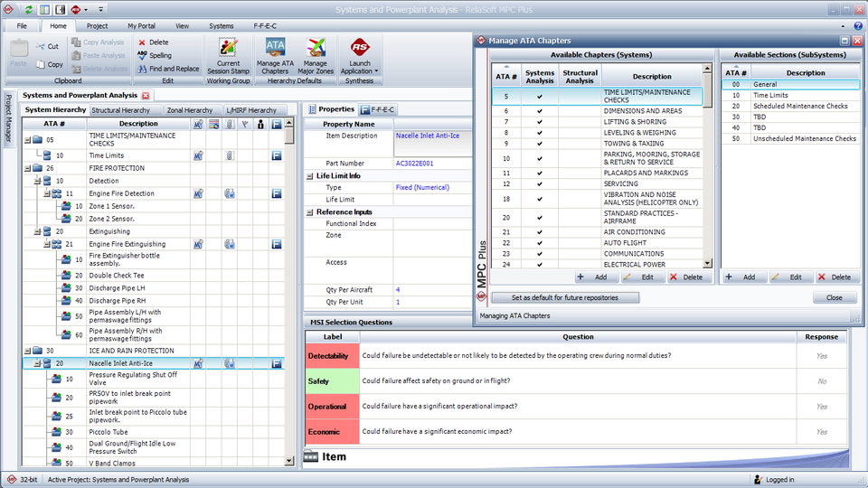Collapse the 30 Ice and Rain Protection node
Viewport: 868px width, 488px height.
27,351
